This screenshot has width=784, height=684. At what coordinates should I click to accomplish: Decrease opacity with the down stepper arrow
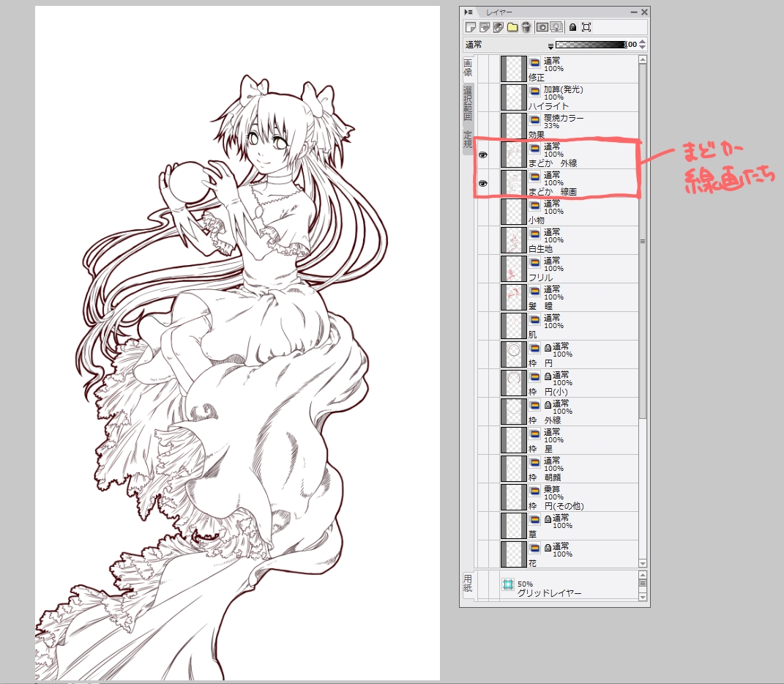[643, 48]
